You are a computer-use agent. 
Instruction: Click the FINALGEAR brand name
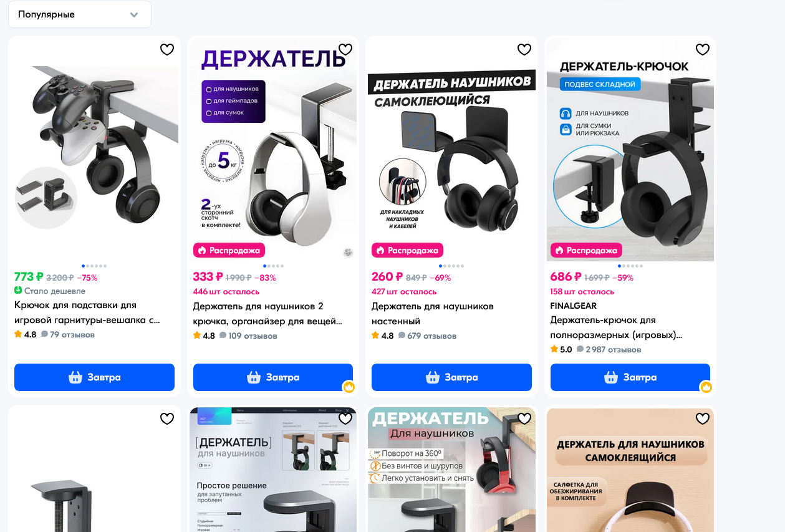tap(574, 306)
